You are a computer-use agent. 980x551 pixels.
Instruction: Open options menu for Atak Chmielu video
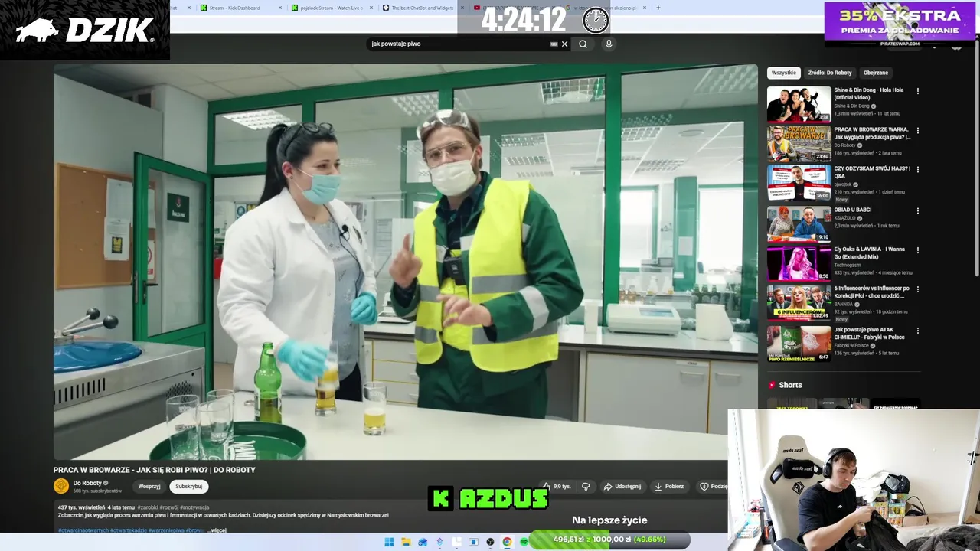(x=918, y=331)
